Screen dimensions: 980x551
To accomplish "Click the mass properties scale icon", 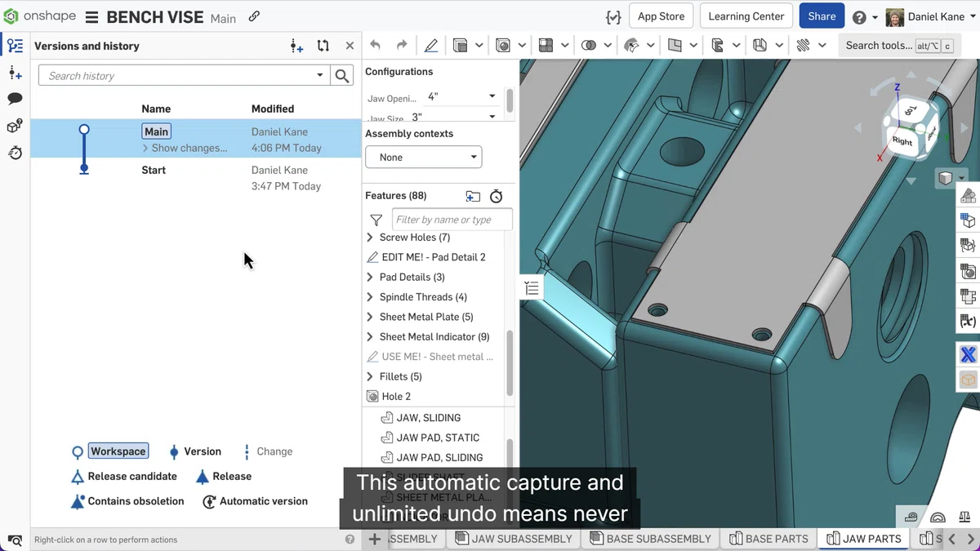I will [964, 516].
